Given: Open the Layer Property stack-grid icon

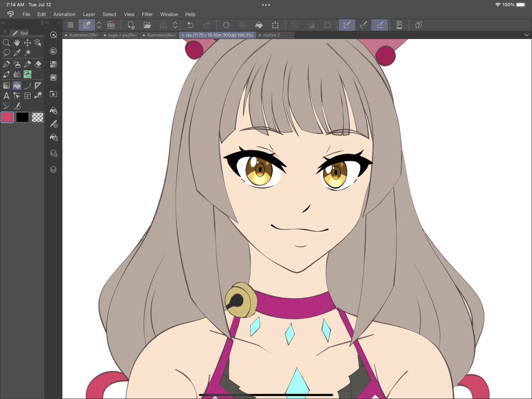Looking at the screenshot, I should pos(54,154).
